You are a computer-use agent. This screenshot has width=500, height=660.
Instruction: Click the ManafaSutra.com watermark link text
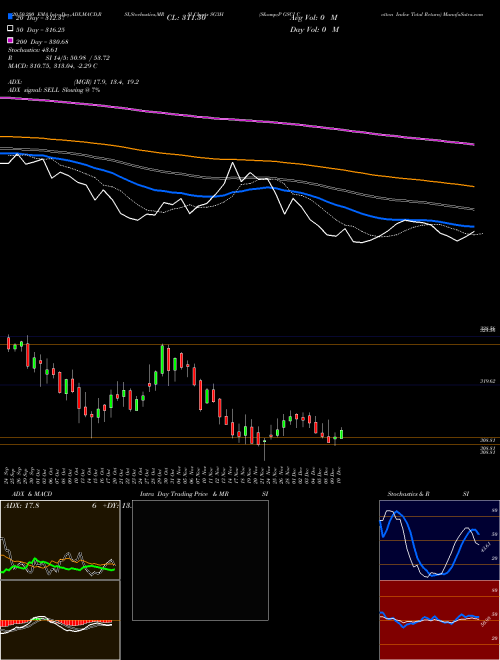[x=462, y=14]
